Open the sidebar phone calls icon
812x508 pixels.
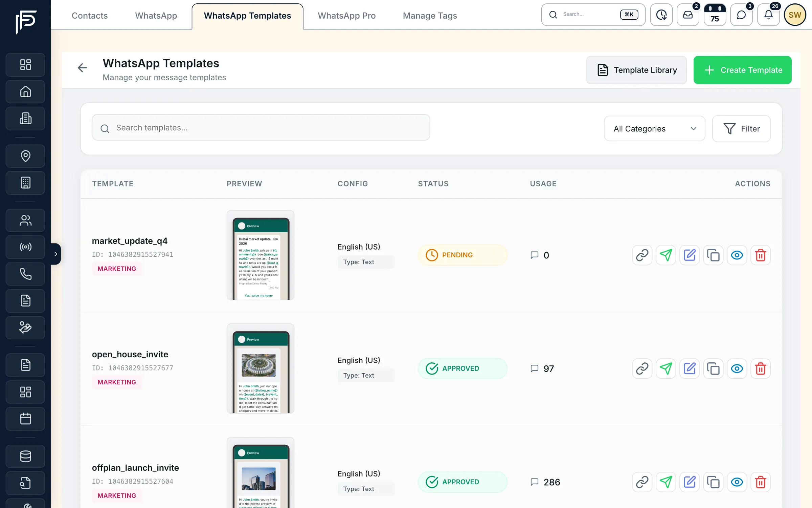click(25, 274)
